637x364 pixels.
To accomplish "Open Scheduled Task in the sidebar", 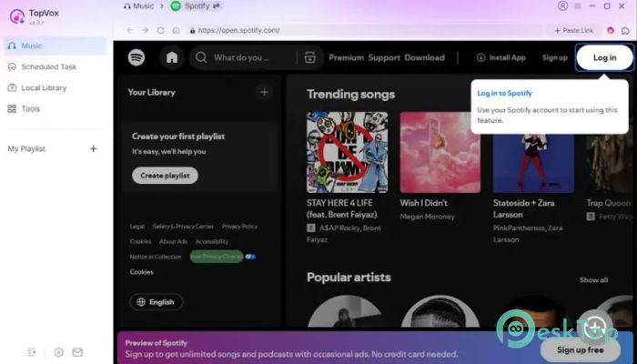I will pyautogui.click(x=55, y=66).
